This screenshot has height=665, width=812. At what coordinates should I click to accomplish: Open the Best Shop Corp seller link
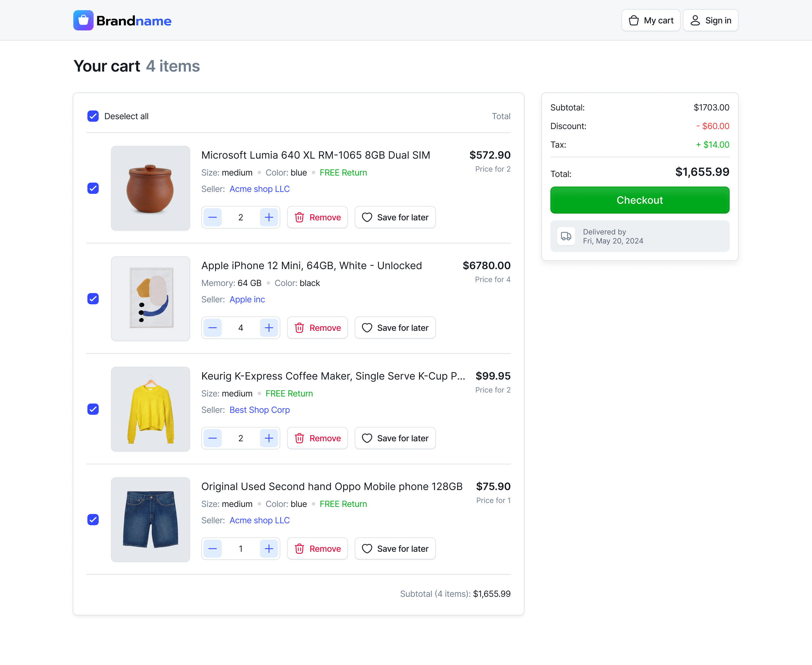click(259, 410)
